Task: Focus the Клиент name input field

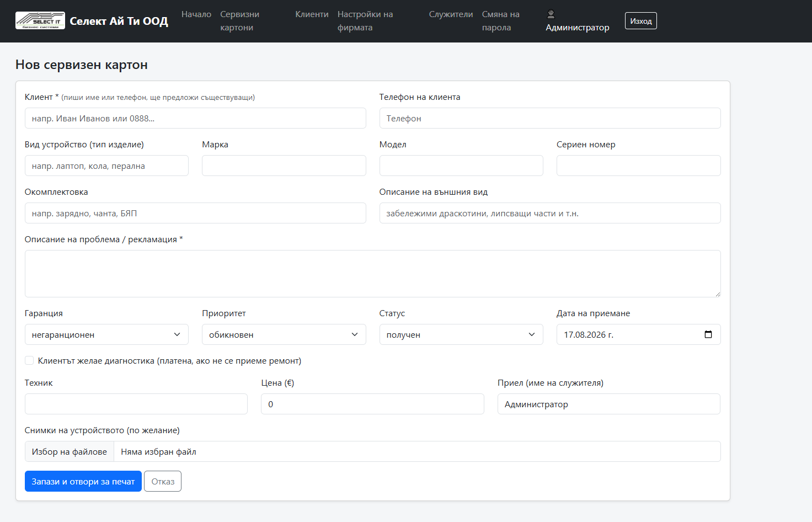Action: tap(195, 118)
